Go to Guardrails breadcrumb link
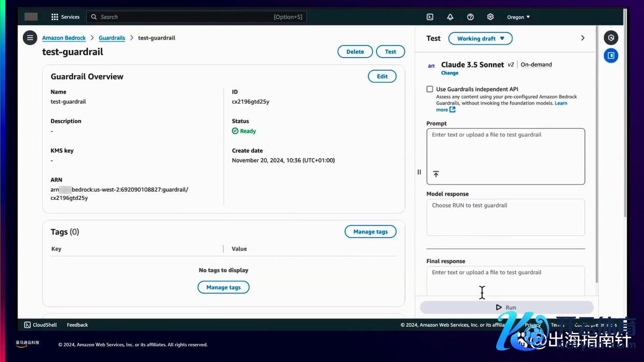The width and height of the screenshot is (644, 362). 112,38
